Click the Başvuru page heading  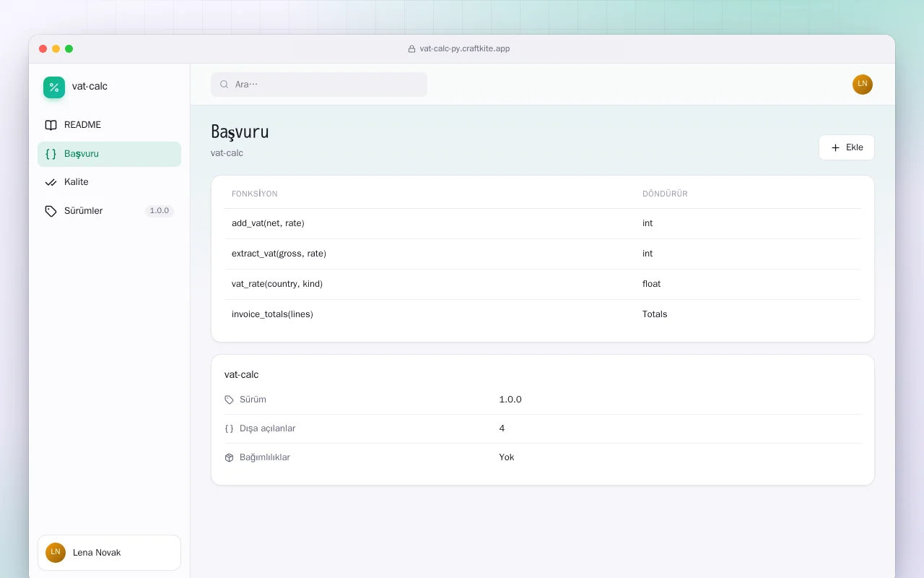(x=240, y=132)
